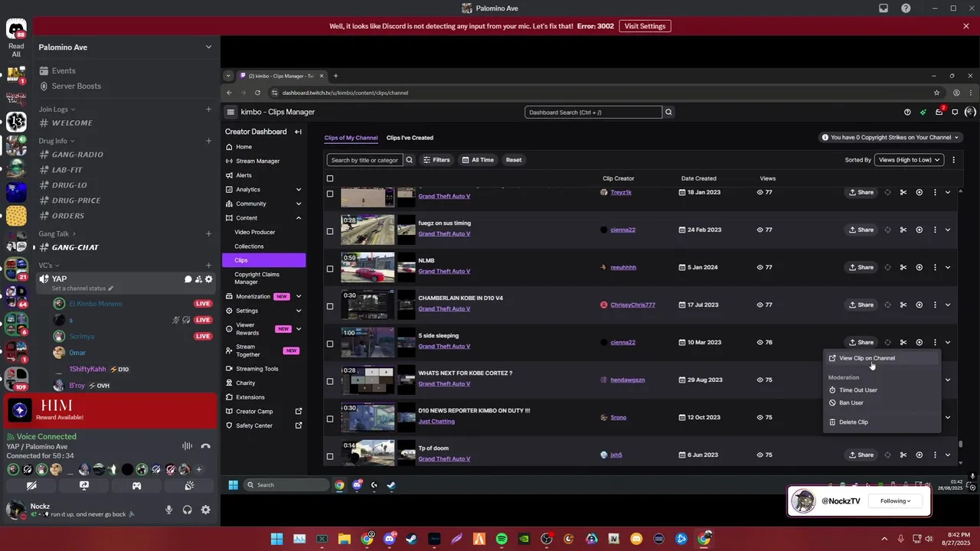Tick the select-all checkbox in the clips header

click(330, 178)
